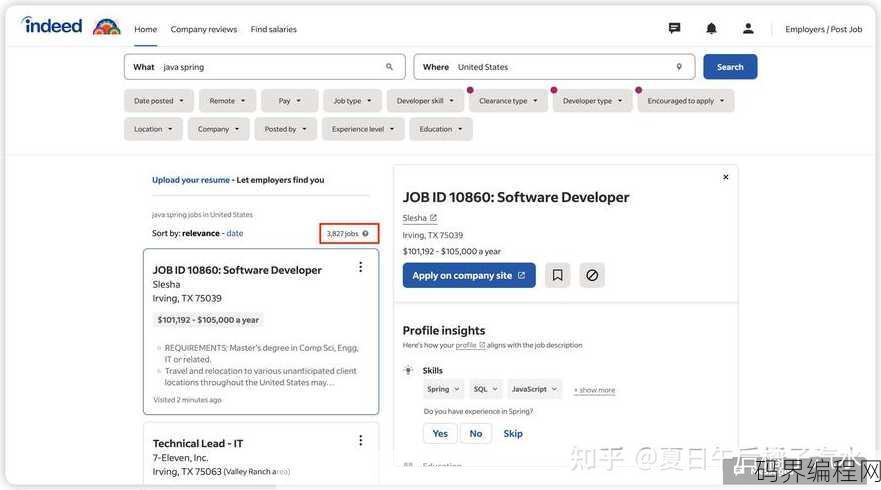
Task: Click the location pin in Where field
Action: pos(679,67)
